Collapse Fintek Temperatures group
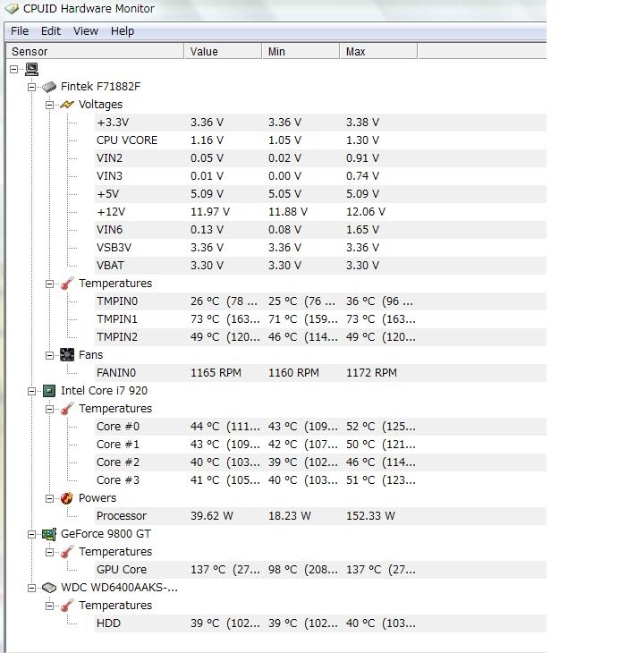644x653 pixels. click(x=49, y=284)
